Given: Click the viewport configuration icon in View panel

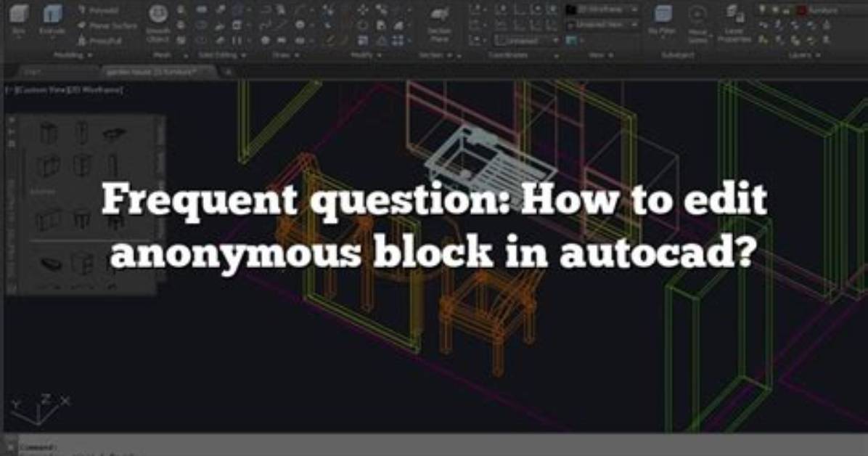Looking at the screenshot, I should pos(572,41).
